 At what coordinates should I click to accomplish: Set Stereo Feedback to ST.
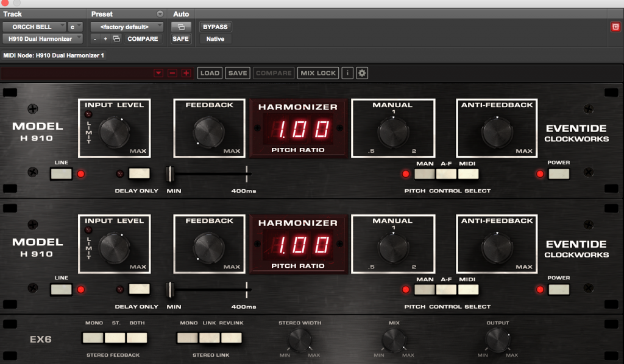coord(115,338)
